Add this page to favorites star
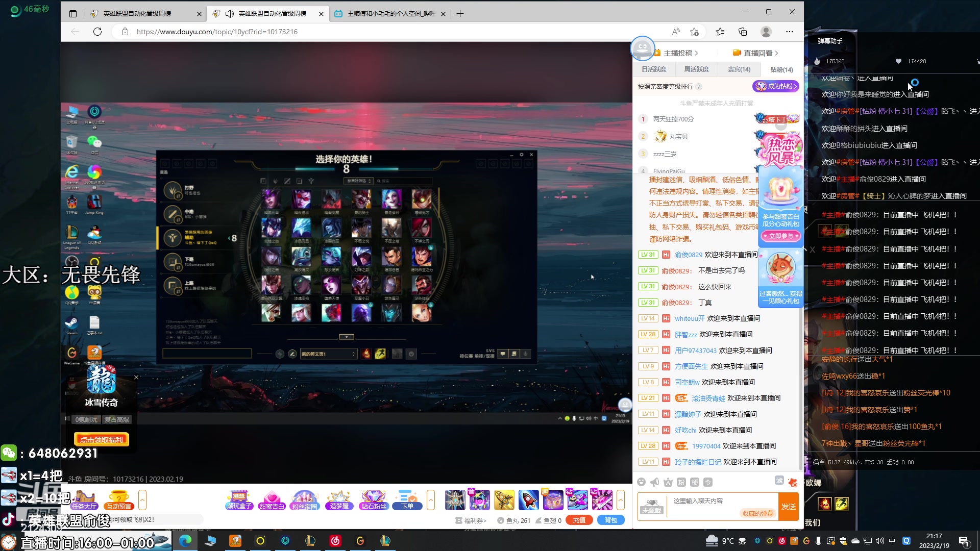This screenshot has width=980, height=551. coord(694,32)
